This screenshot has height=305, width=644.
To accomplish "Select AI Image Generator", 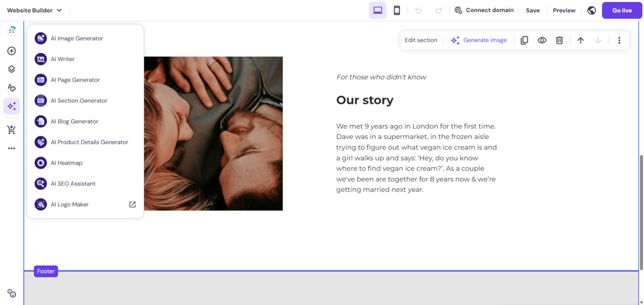I will click(x=86, y=38).
